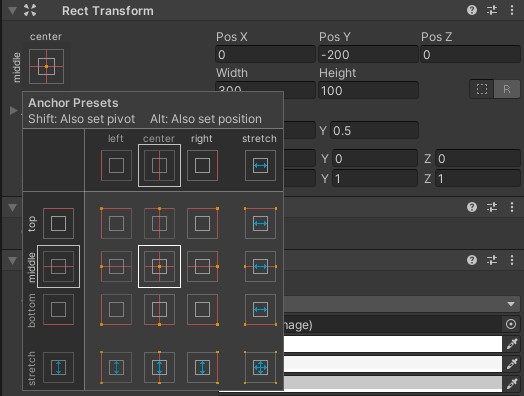Viewport: 524px width, 396px height.
Task: Edit the rotation Z field showing 0
Action: (x=478, y=158)
